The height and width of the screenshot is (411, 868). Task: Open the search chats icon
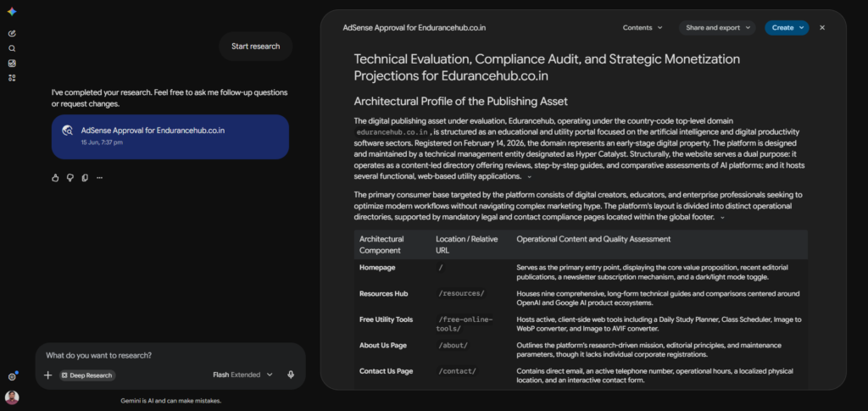(12, 48)
